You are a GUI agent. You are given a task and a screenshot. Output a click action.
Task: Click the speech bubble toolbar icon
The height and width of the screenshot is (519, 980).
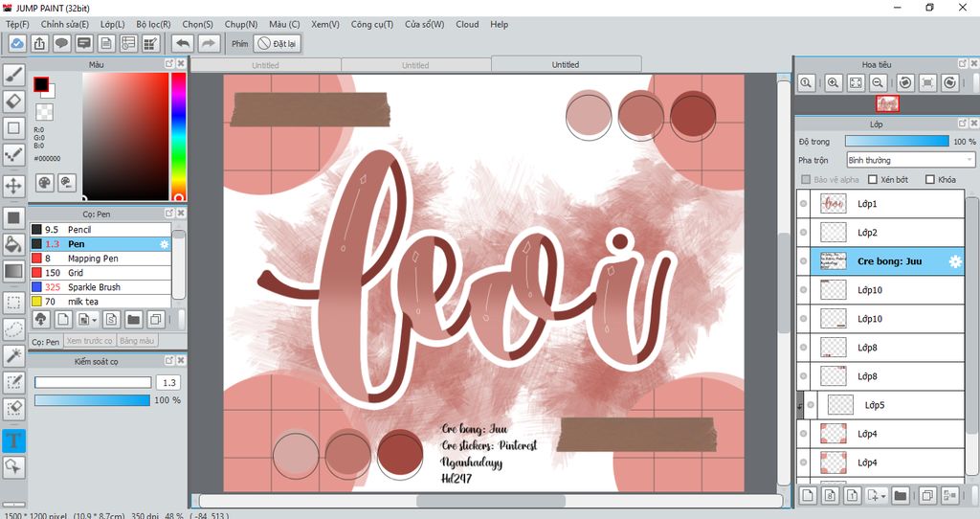[61, 44]
